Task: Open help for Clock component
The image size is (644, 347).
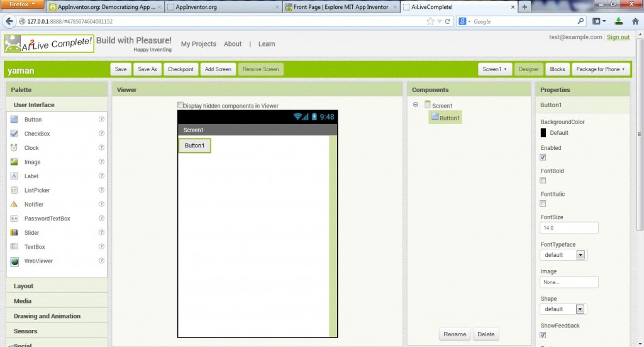Action: pos(101,147)
